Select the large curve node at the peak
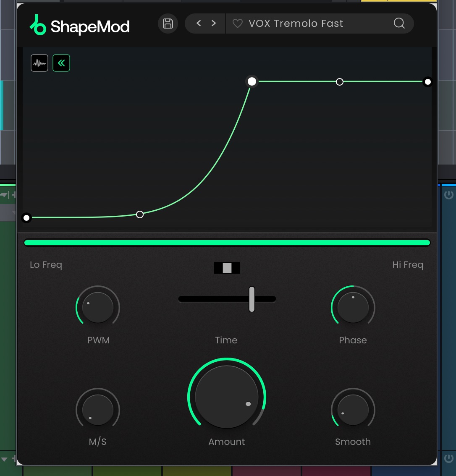 pos(252,81)
